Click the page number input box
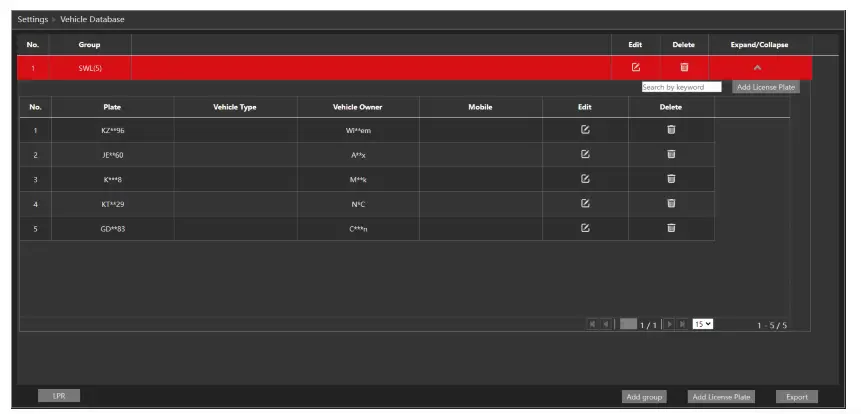The width and height of the screenshot is (861, 414). 628,324
